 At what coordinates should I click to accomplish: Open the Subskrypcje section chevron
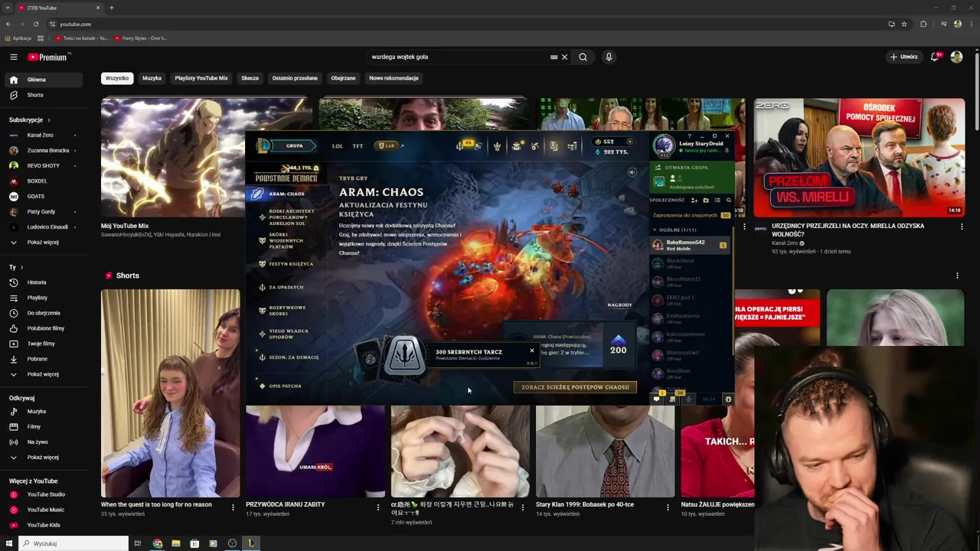click(x=49, y=120)
